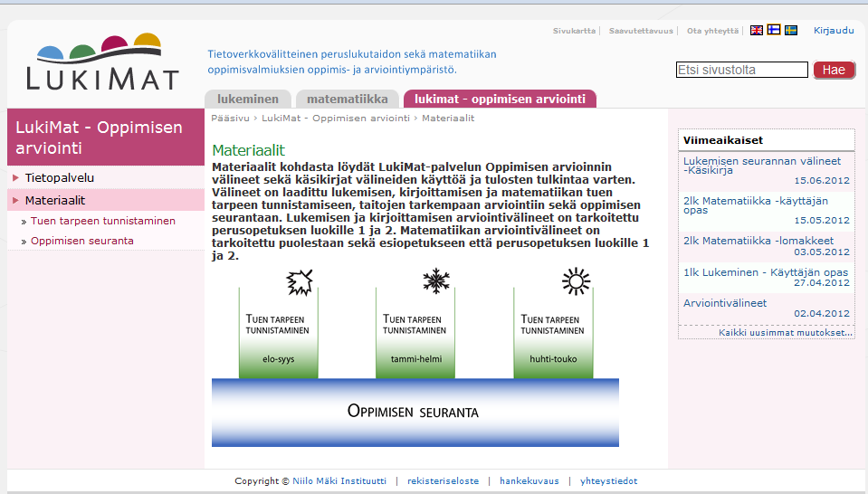Open yhteystiedot footer link
Screen dimensions: 868x494
point(608,481)
